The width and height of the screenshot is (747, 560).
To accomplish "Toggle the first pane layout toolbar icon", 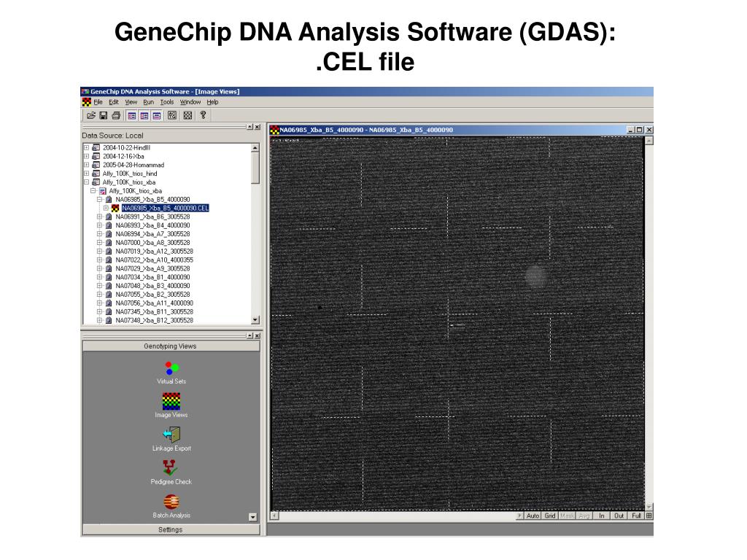I will point(132,115).
